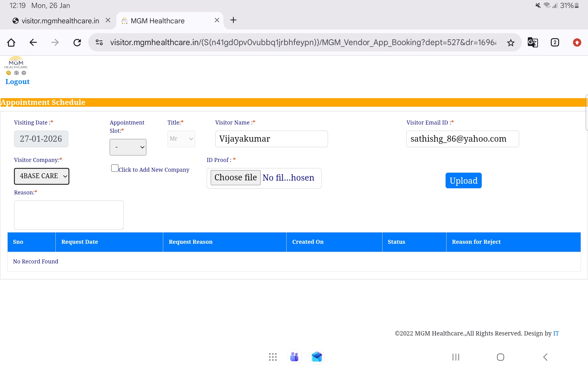Open Visitor Company 4BASE CARE dropdown

pos(42,176)
